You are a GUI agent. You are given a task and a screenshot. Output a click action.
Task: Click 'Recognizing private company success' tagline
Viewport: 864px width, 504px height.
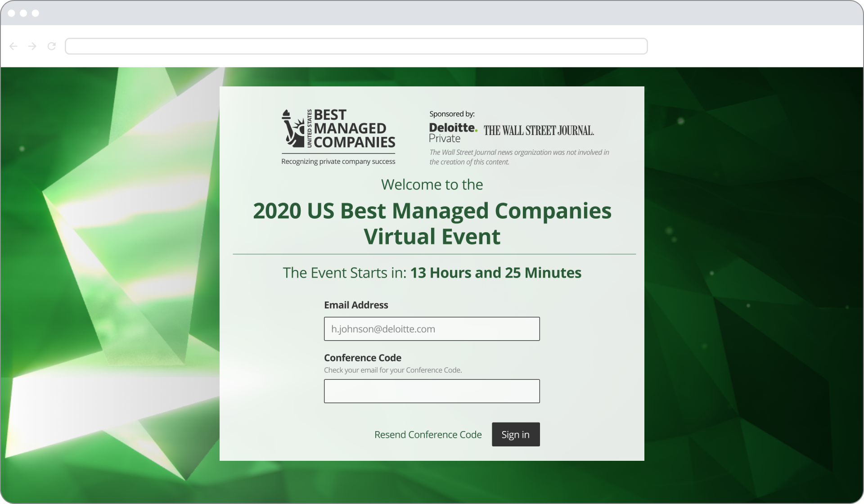coord(338,162)
